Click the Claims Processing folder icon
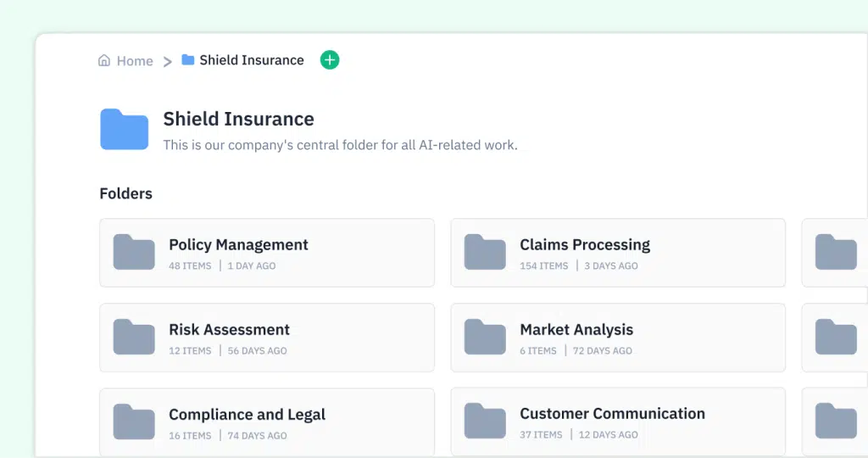Viewport: 868px width, 458px height. click(485, 252)
